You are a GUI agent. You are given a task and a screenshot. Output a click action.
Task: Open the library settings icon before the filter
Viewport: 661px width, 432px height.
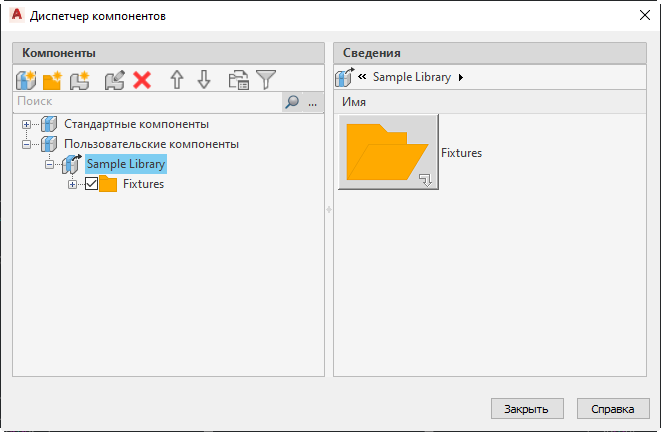point(238,80)
